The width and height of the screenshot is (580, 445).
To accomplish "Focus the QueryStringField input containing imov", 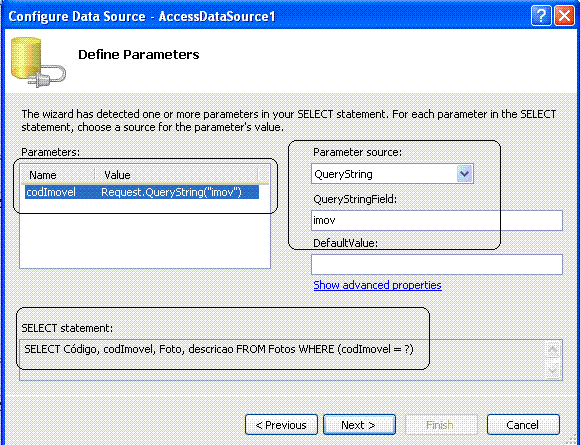I will (436, 220).
